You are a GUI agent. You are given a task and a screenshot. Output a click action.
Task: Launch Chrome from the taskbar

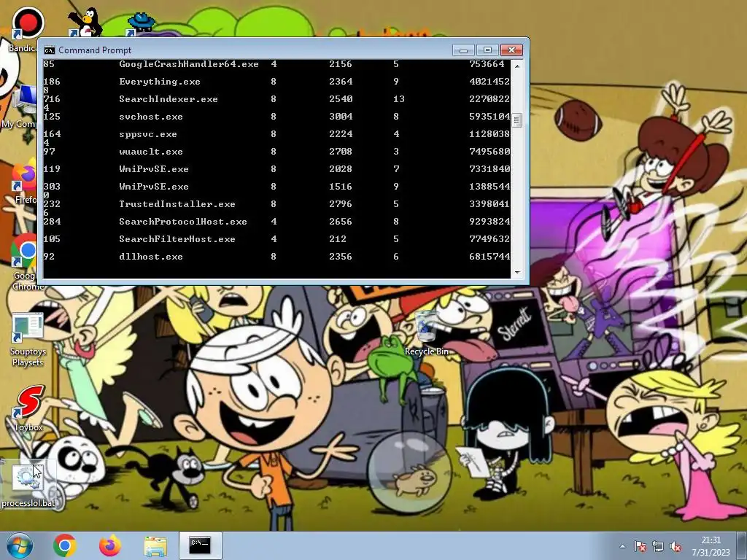click(65, 545)
